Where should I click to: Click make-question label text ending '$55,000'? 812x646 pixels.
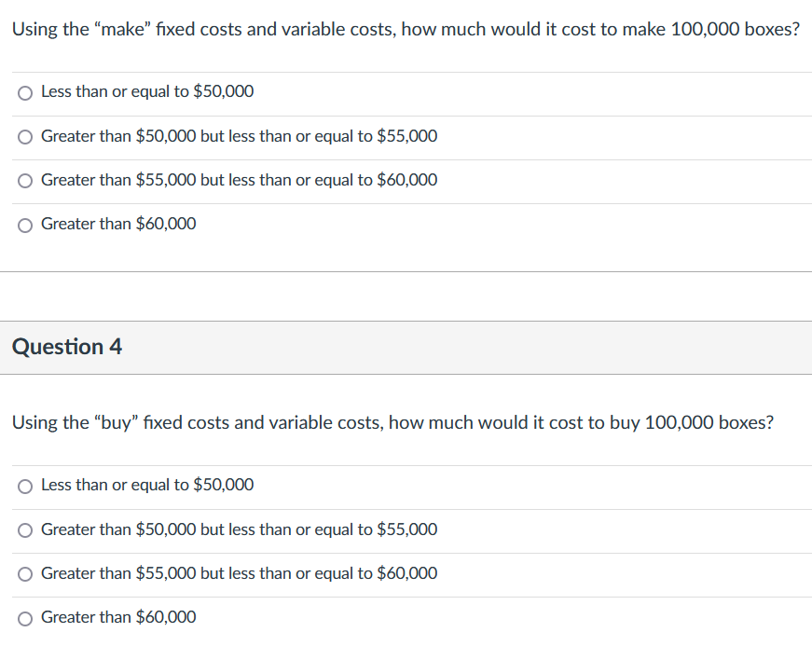[240, 135]
